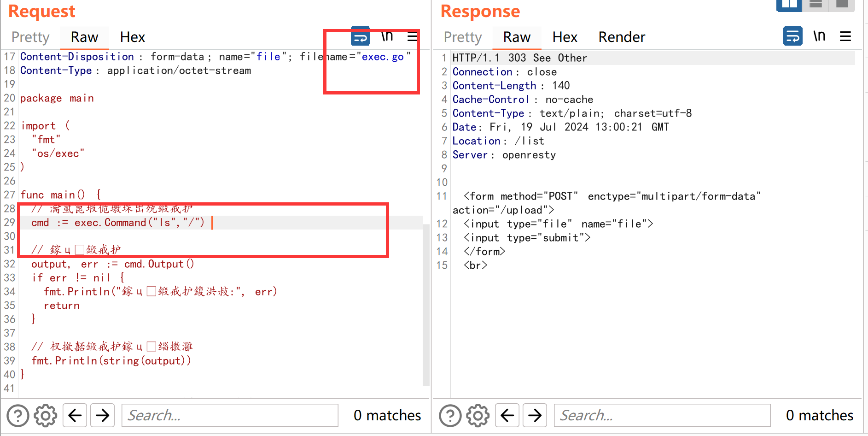The height and width of the screenshot is (436, 868).
Task: Click the "Server: openresty" header
Action: point(504,155)
